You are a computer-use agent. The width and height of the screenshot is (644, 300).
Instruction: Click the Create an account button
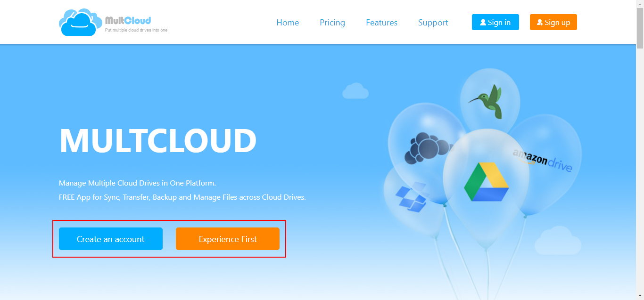point(111,239)
